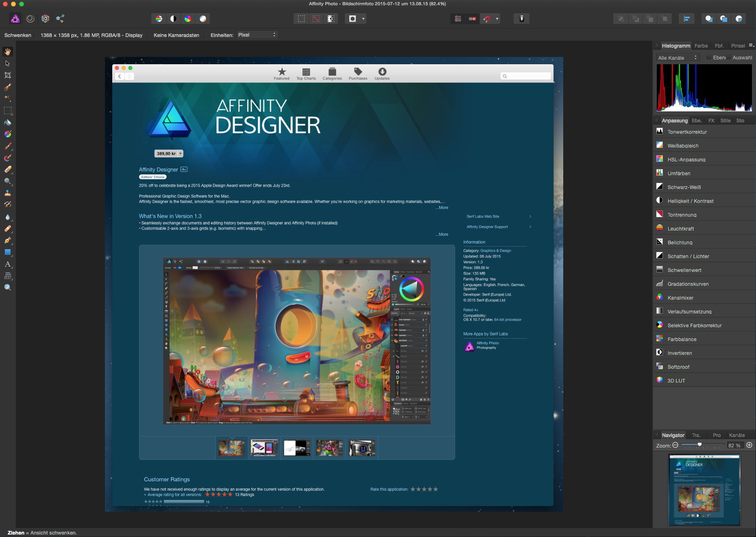
Task: Add a Tonwertkorrektur adjustment
Action: click(x=704, y=132)
